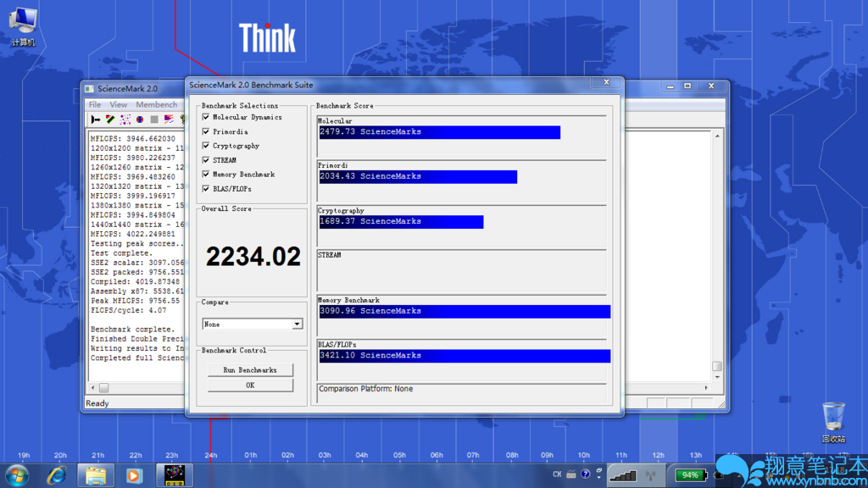Click the Run Benchmarks button
This screenshot has height=488, width=868.
tap(250, 370)
